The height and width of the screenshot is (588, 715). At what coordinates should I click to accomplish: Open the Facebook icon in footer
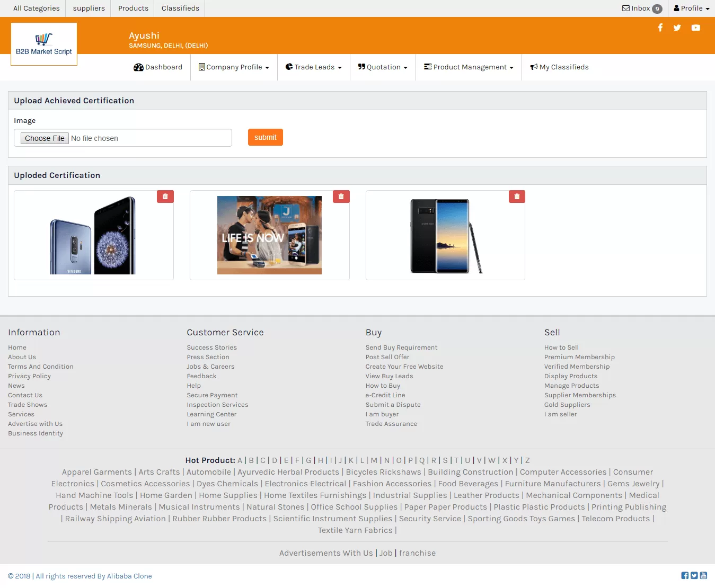685,575
